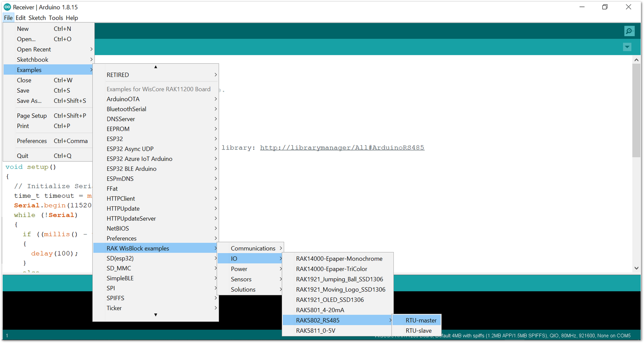The width and height of the screenshot is (644, 343).
Task: Expand the Open Recent submenu
Action: (48, 49)
